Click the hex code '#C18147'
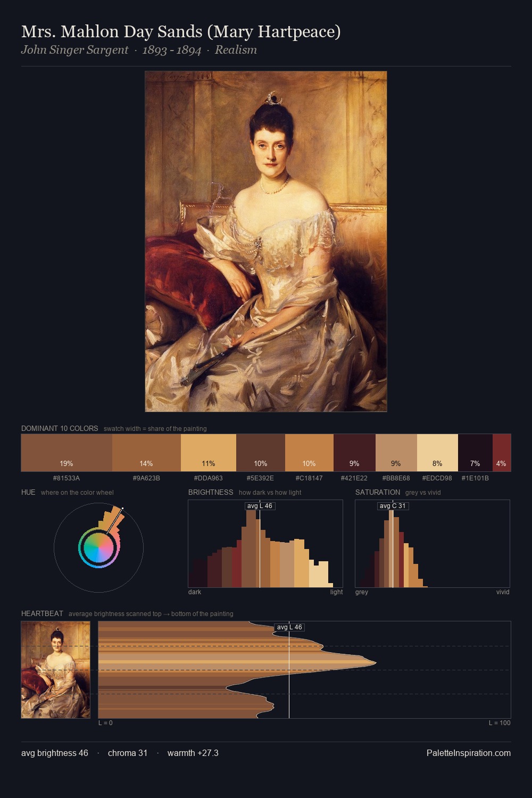 [309, 478]
